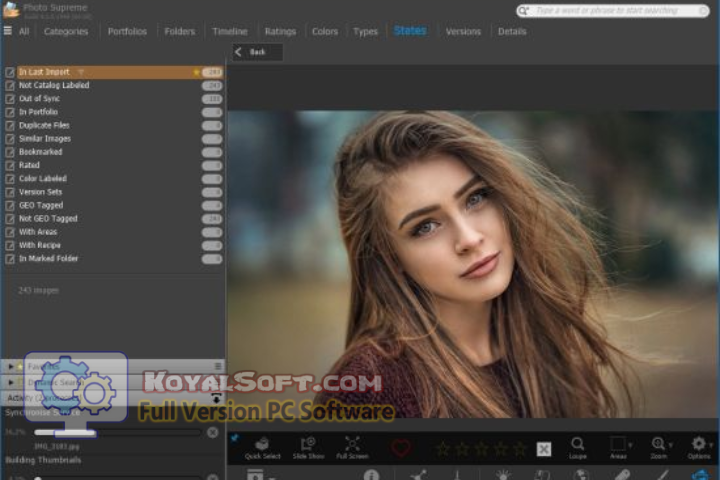Viewport: 720px width, 480px height.
Task: Click the Back button
Action: [x=257, y=52]
